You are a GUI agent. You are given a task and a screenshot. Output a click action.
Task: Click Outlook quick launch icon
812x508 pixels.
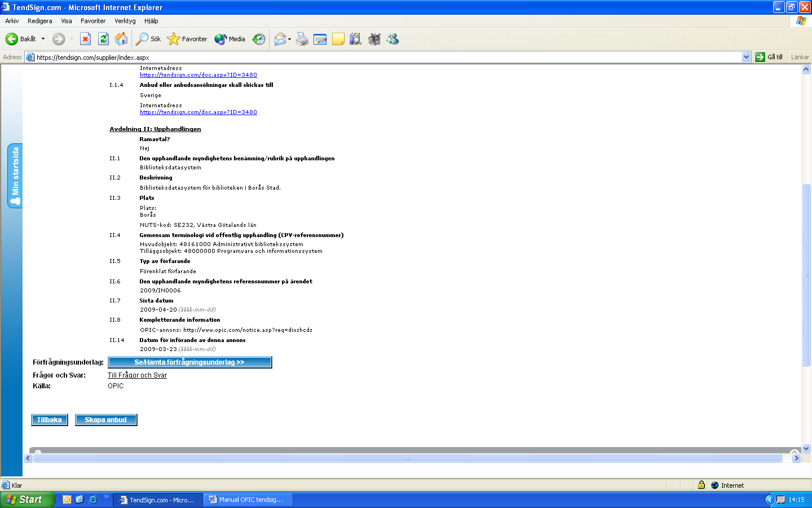pyautogui.click(x=67, y=500)
